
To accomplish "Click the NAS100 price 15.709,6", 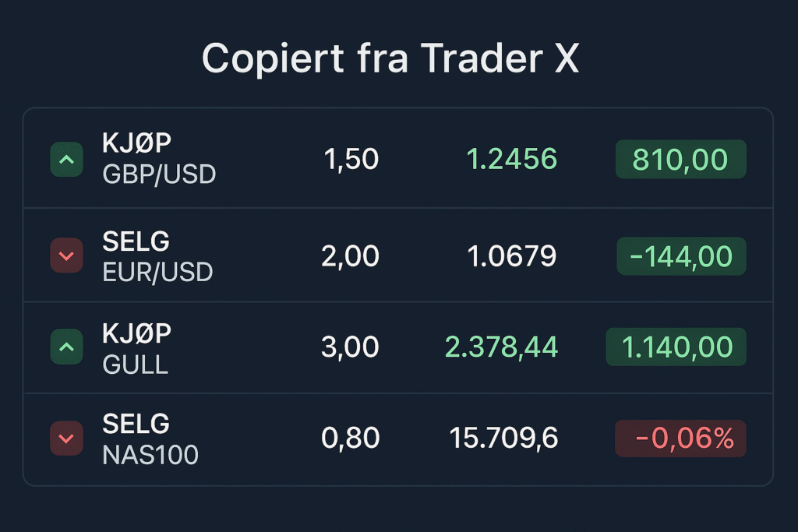I will (x=503, y=439).
